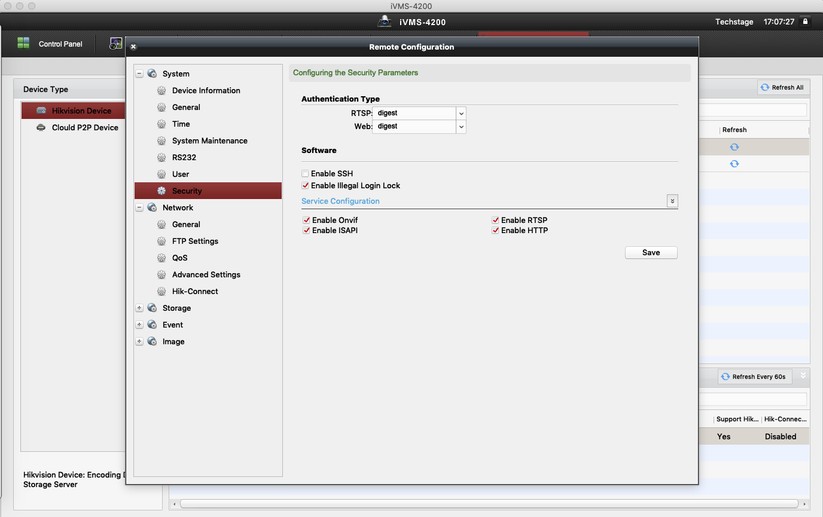Image resolution: width=823 pixels, height=517 pixels.
Task: Click Cloud P2P Device icon
Action: click(41, 128)
